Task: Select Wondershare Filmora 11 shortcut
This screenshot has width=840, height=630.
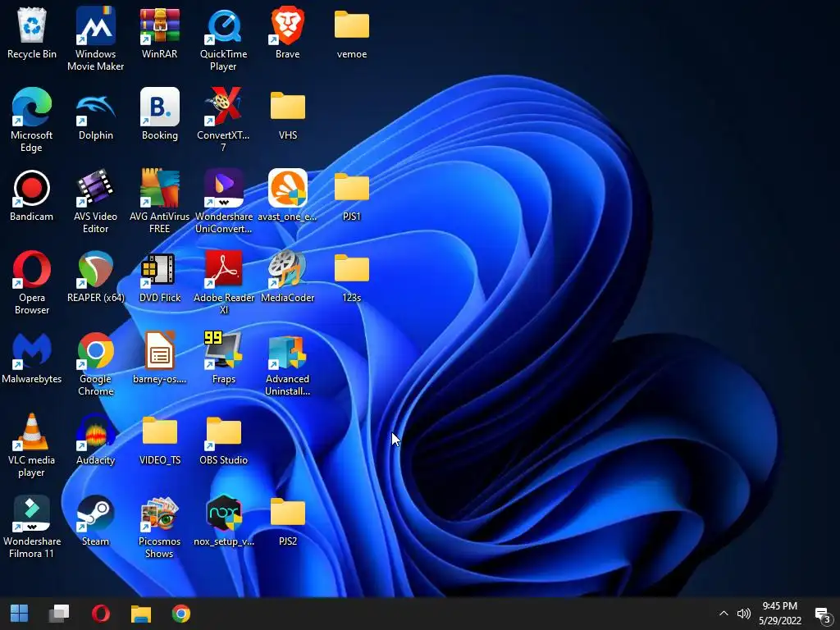Action: click(x=32, y=527)
